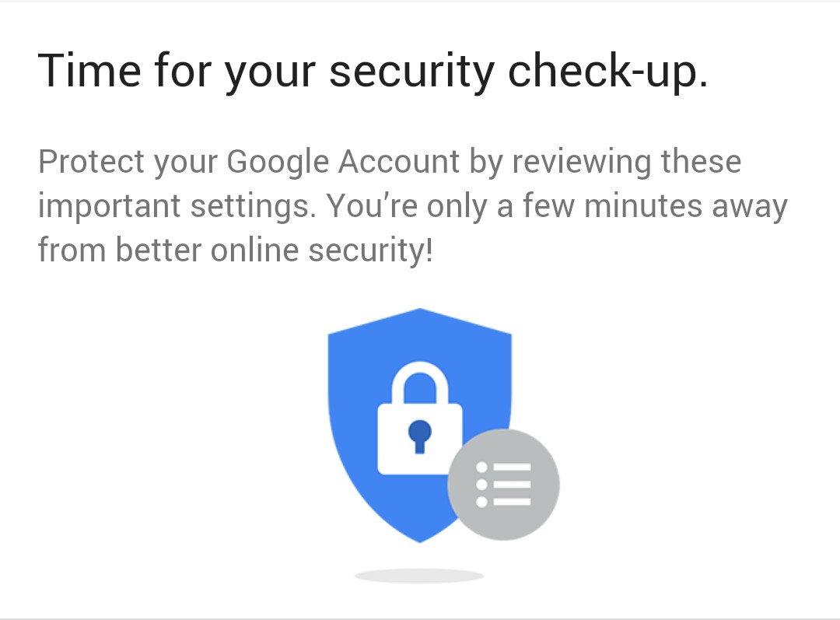Click "check-up." at the end of the heading
840x620 pixels.
pyautogui.click(x=607, y=70)
